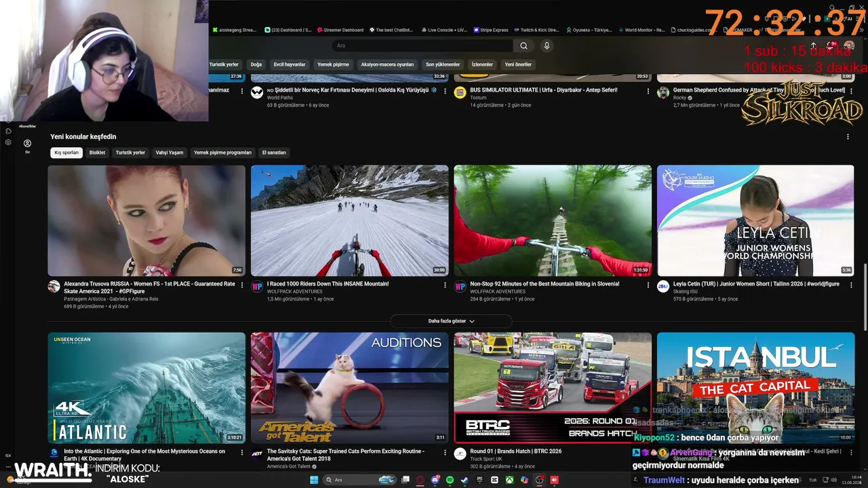The width and height of the screenshot is (868, 488).
Task: Open the YouTube account avatar menu
Action: coord(849,45)
